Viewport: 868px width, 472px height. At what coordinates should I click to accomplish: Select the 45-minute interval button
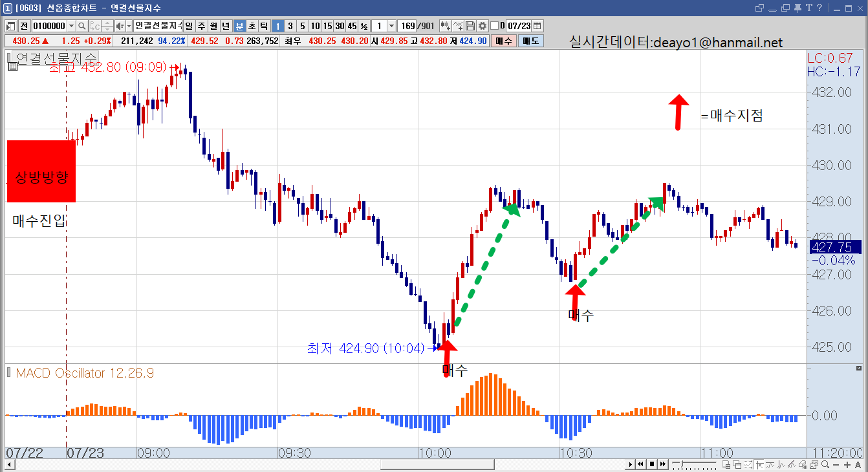click(x=352, y=26)
